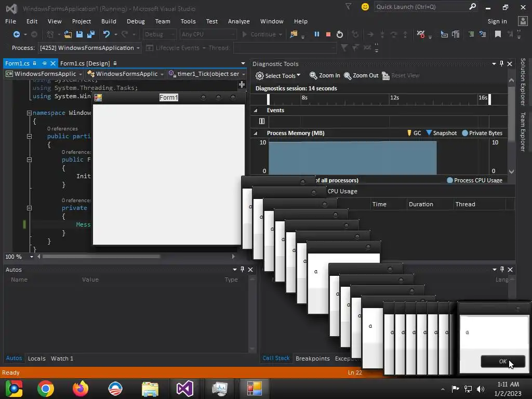Pin the Autos panel

(242, 270)
